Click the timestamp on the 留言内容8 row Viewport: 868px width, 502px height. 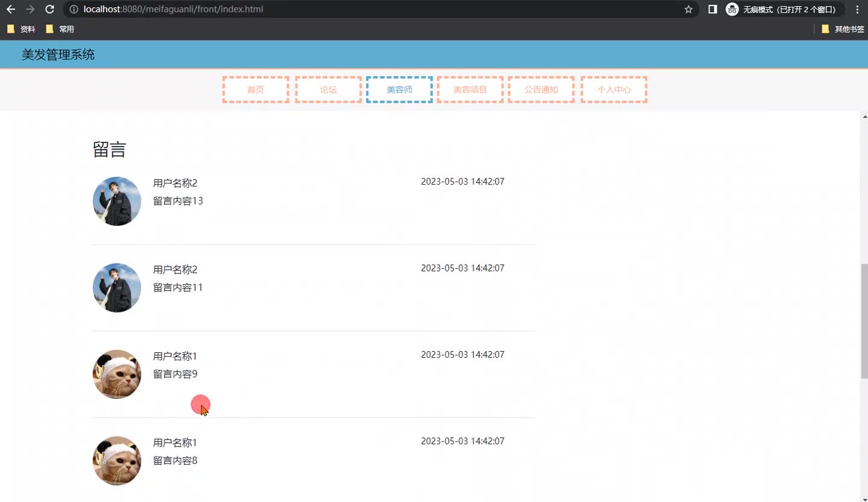coord(462,441)
